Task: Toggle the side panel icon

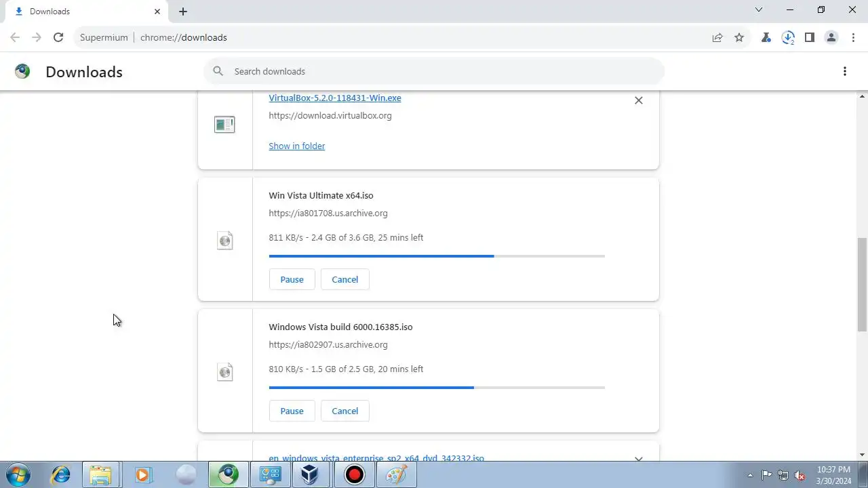Action: (x=810, y=37)
